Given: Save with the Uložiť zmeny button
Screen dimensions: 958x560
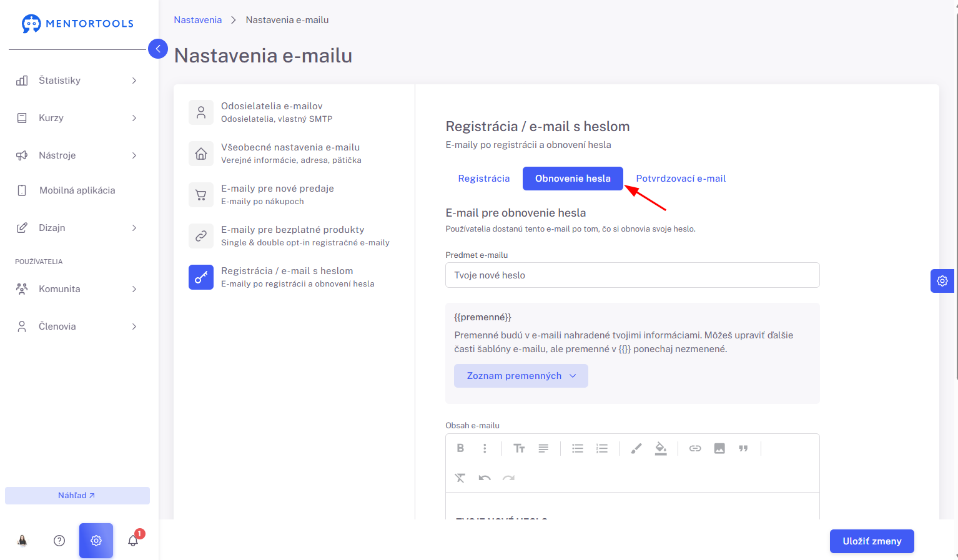Looking at the screenshot, I should click(872, 541).
